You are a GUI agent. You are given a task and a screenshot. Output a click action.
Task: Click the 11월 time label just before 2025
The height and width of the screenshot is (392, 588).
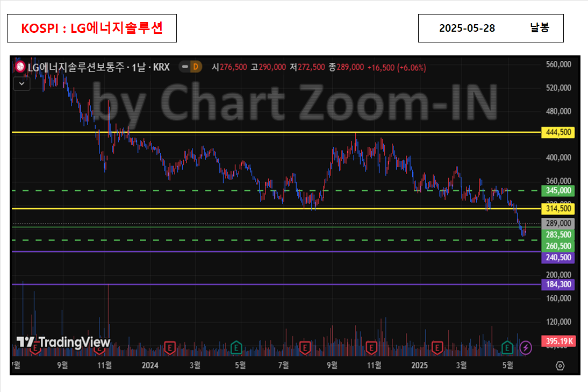(374, 365)
